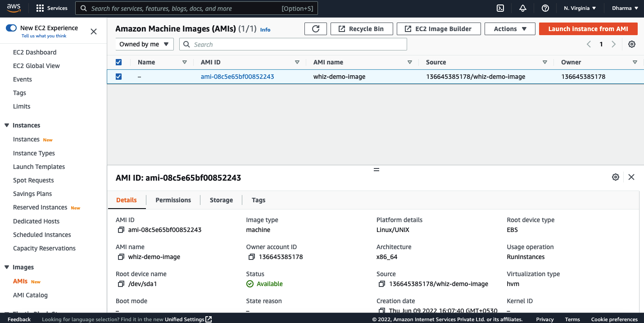Image resolution: width=644 pixels, height=323 pixels.
Task: Open Events in the sidebar
Action: pos(23,79)
